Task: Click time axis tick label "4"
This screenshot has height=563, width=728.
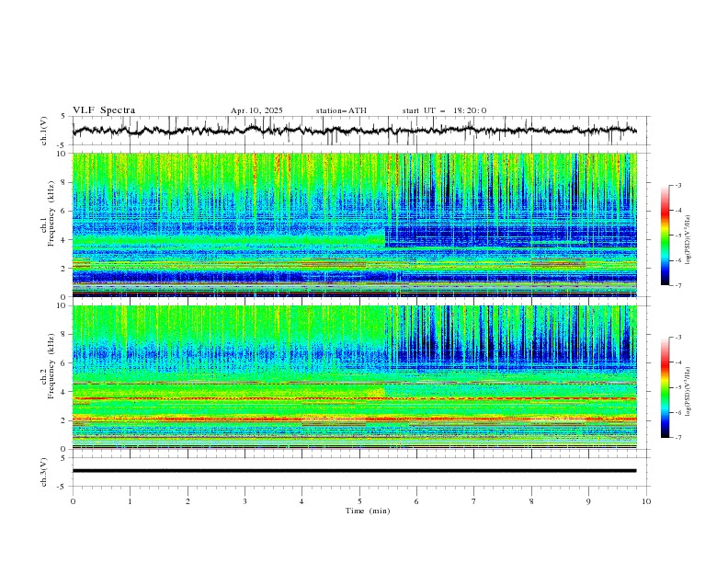Action: click(x=302, y=501)
